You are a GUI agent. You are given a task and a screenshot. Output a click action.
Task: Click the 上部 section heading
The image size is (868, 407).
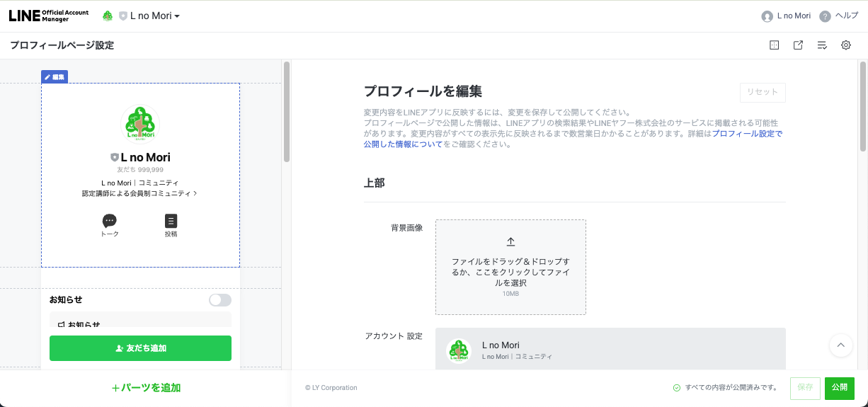(374, 183)
